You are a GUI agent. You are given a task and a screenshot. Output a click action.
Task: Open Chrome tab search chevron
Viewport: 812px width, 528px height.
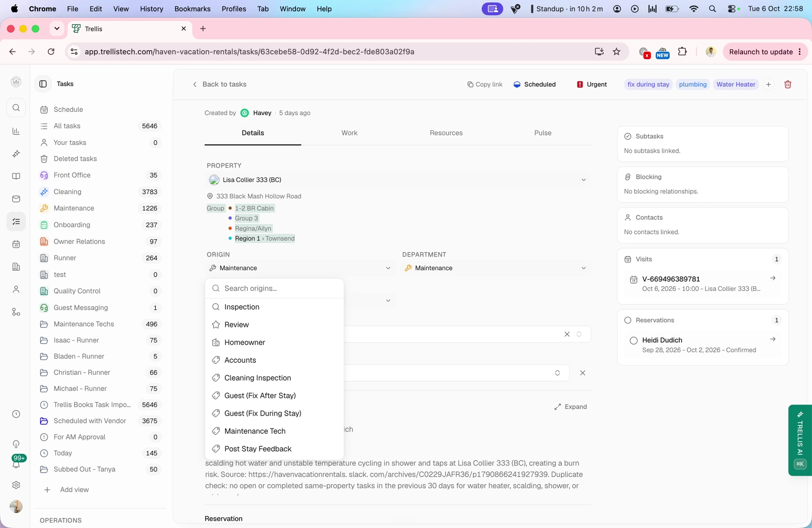pos(57,28)
